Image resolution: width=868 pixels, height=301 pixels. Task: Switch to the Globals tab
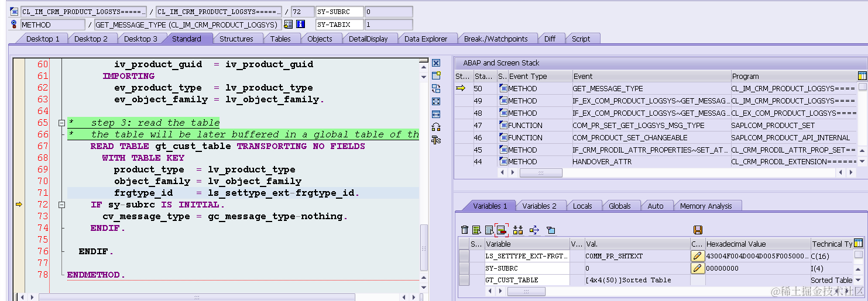[620, 206]
